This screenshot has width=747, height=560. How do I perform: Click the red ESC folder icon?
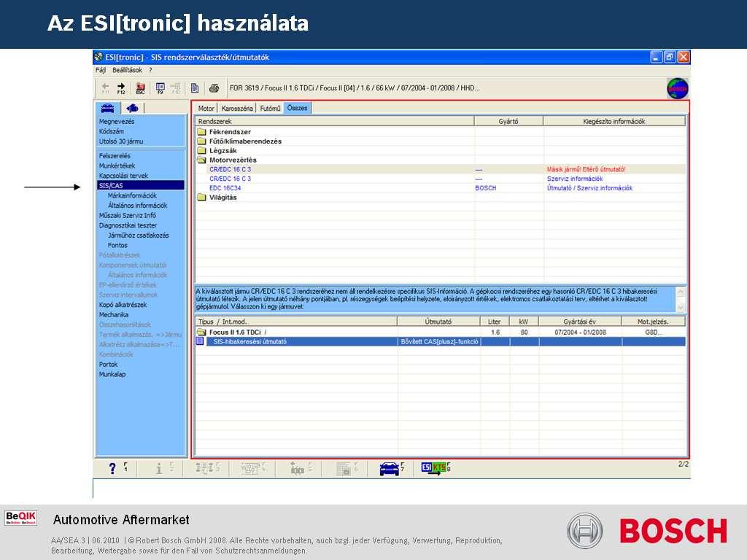[141, 88]
